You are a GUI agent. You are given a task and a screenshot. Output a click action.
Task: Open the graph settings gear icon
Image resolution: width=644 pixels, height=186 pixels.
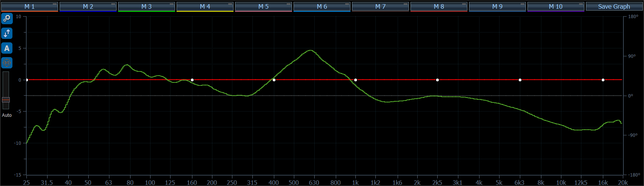coord(7,19)
